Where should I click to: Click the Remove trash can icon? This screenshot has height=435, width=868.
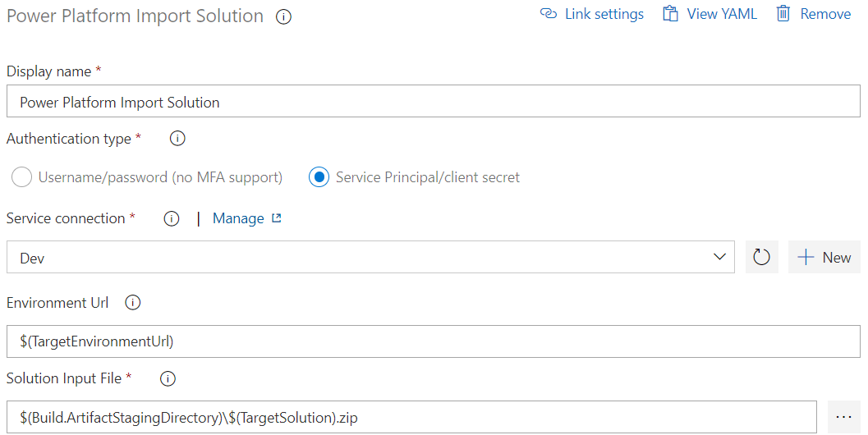click(783, 14)
